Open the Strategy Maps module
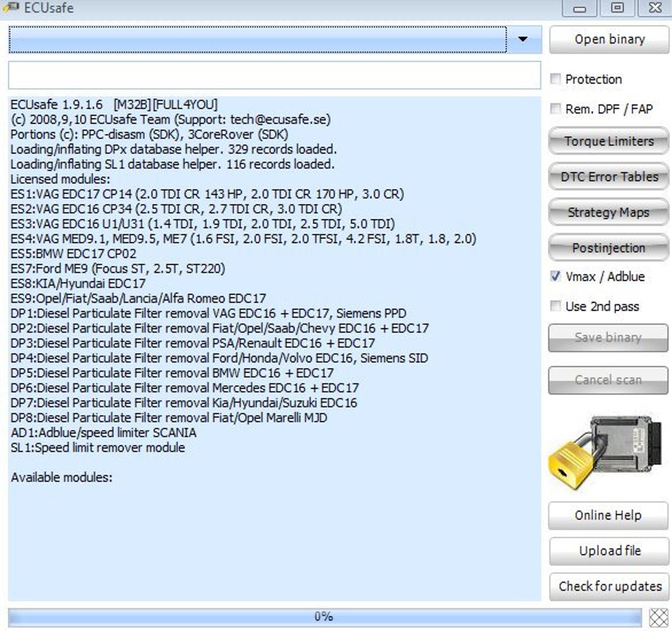 point(608,212)
